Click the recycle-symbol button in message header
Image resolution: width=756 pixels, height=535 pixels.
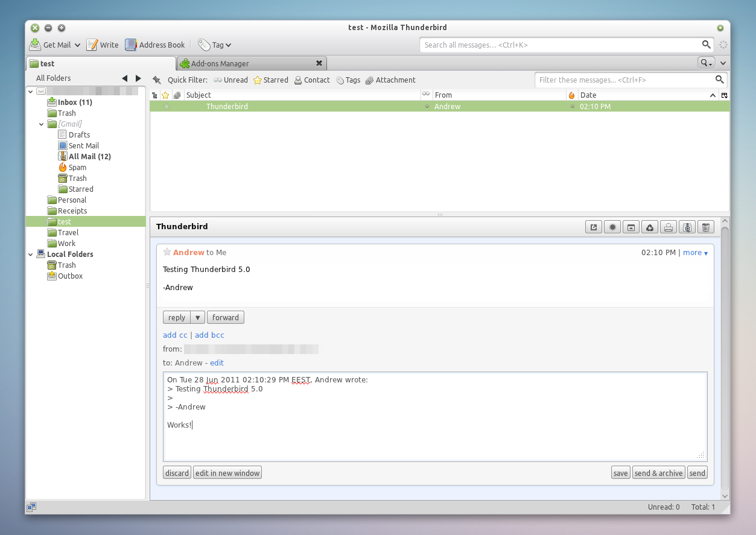650,227
